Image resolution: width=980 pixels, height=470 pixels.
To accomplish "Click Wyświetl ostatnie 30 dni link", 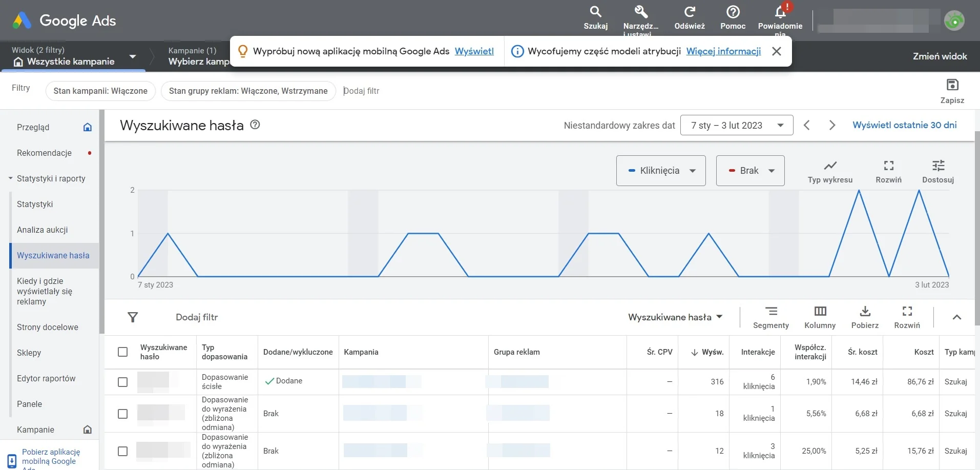I will click(x=904, y=125).
